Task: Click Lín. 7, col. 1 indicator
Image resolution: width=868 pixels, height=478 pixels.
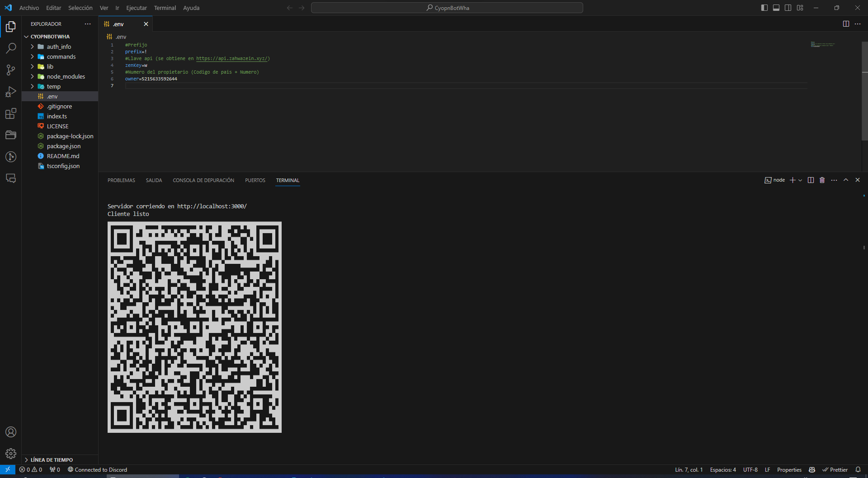Action: [x=689, y=470]
